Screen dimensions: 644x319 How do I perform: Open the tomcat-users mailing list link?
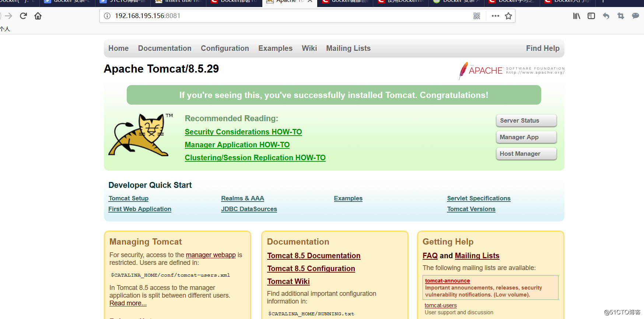(440, 305)
